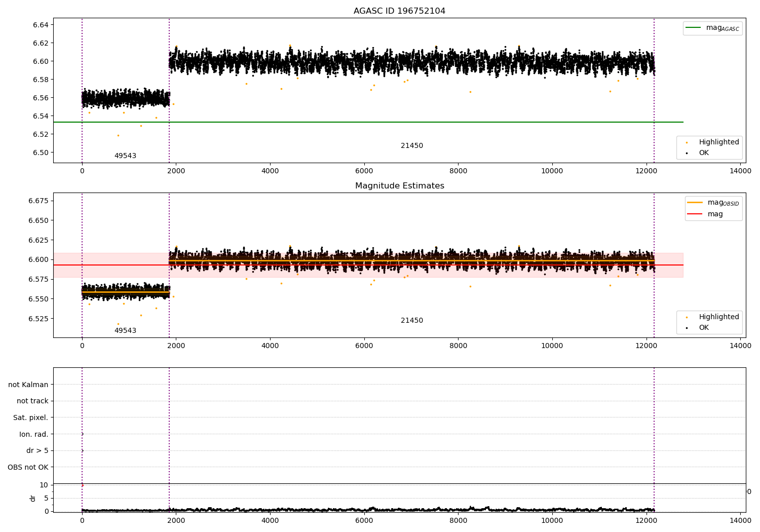Click y-axis tick 6.525 in the middle panel
This screenshot has width=760, height=532.
tap(39, 319)
